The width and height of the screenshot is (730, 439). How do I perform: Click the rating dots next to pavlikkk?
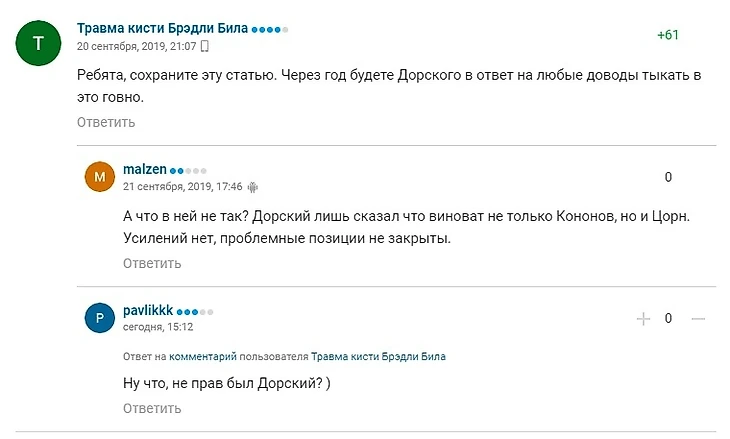click(x=195, y=311)
